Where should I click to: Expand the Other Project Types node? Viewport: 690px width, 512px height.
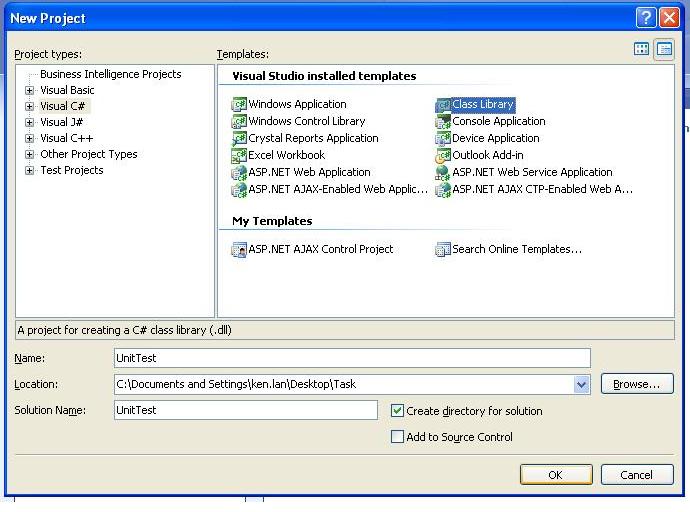pyautogui.click(x=29, y=154)
